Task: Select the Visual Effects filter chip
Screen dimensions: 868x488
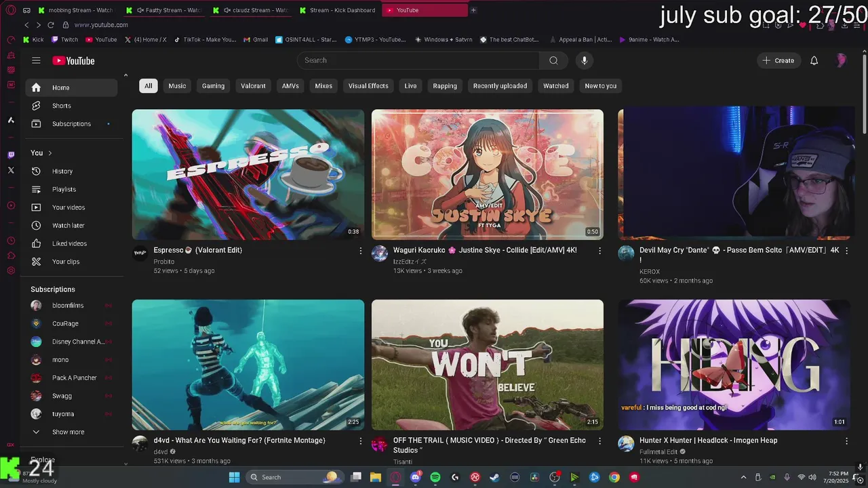Action: click(x=368, y=86)
